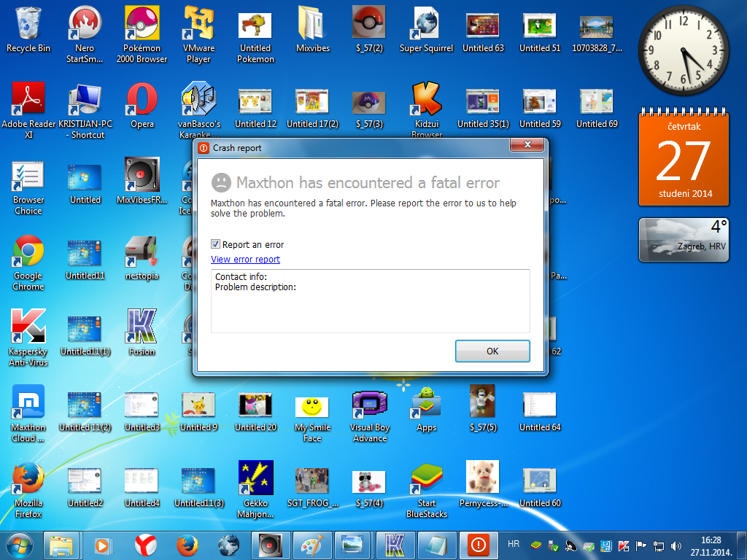Click the volume speaker tray icon
The height and width of the screenshot is (560, 747).
[x=676, y=546]
